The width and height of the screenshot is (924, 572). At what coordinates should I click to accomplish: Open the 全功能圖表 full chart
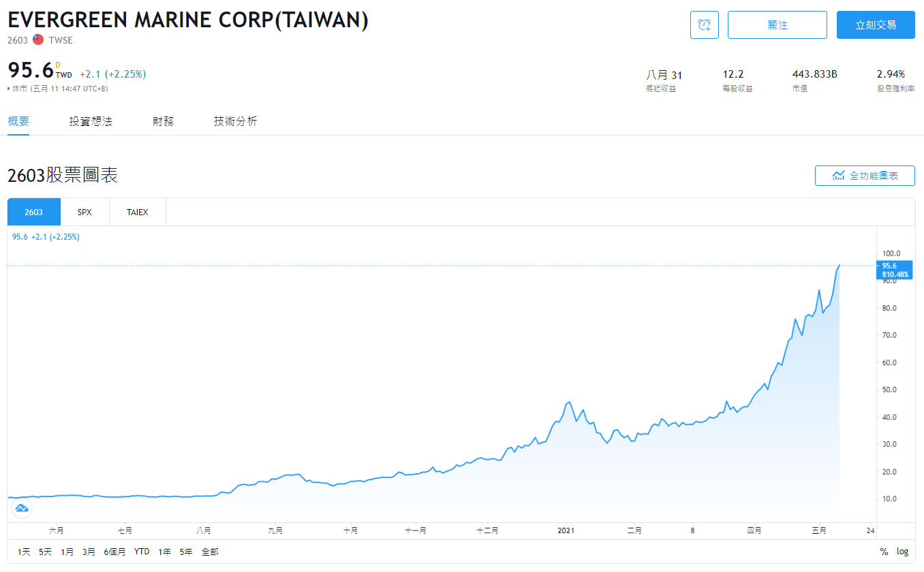865,176
